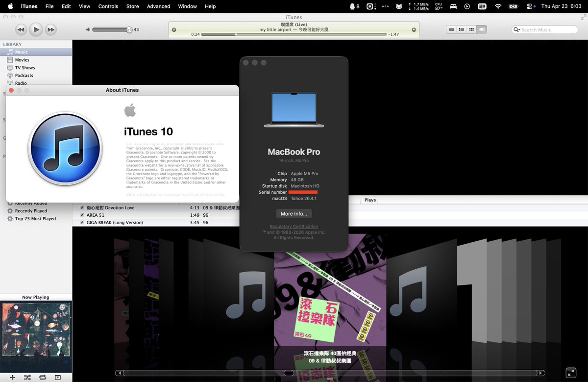Click the high-volume speaker icon
Viewport: 588px width, 382px height.
tap(136, 29)
